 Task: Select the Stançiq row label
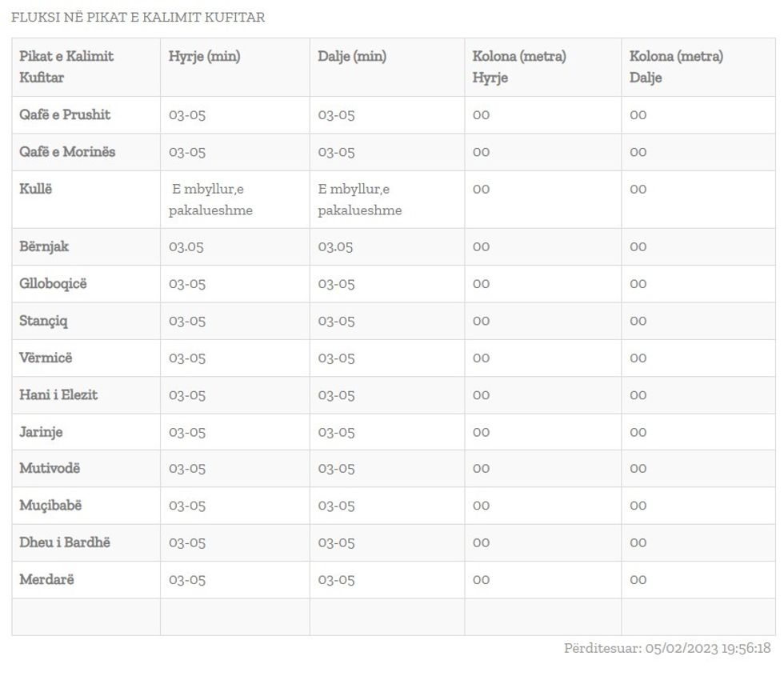point(44,321)
